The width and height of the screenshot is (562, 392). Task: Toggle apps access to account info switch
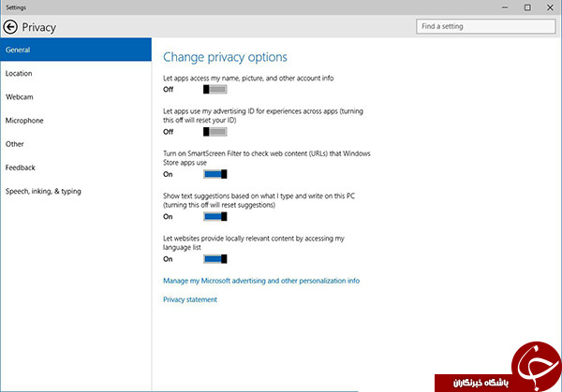(215, 89)
